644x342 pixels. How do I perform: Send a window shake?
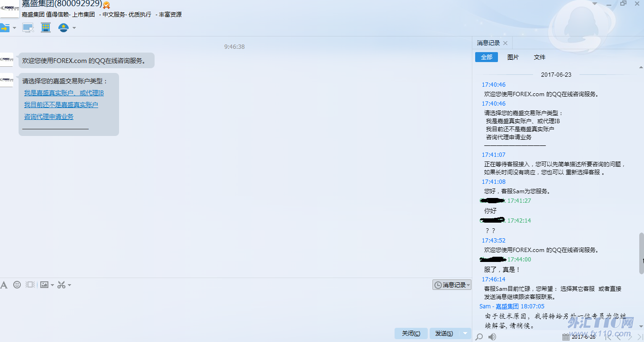[x=30, y=285]
